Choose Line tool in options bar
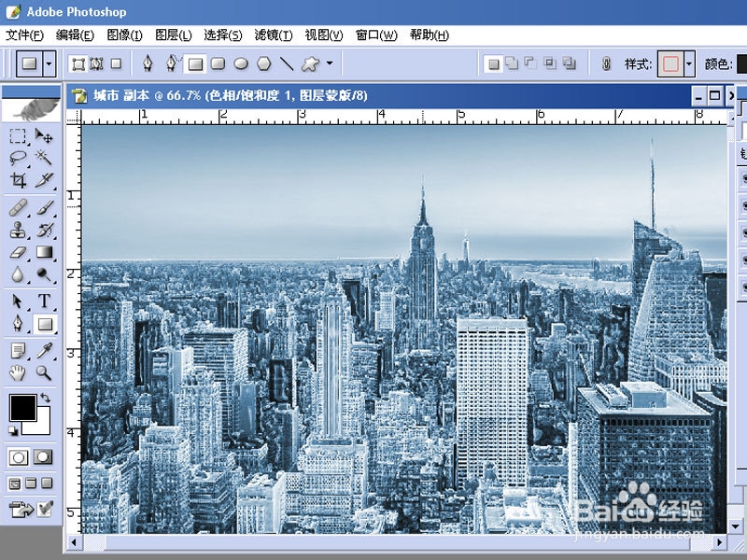The image size is (747, 560). [287, 63]
